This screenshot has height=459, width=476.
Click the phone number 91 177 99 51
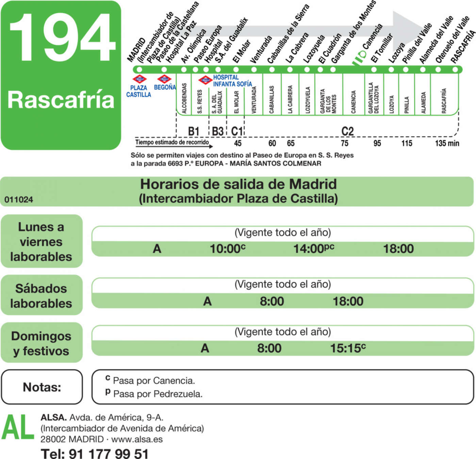click(x=109, y=454)
